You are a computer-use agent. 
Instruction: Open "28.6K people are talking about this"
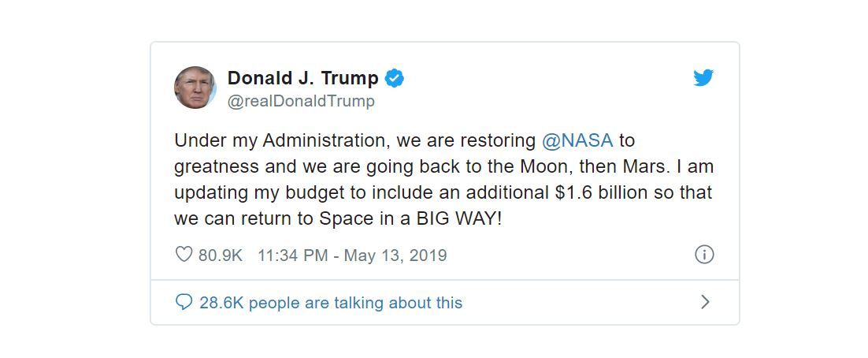tap(331, 303)
